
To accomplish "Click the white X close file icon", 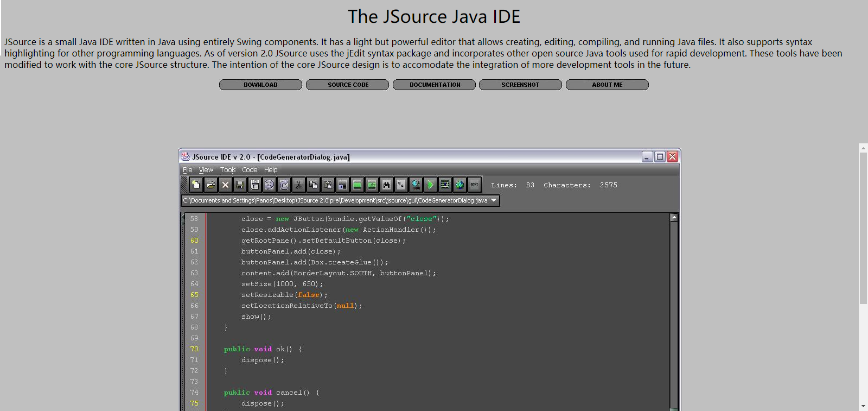I will click(225, 185).
